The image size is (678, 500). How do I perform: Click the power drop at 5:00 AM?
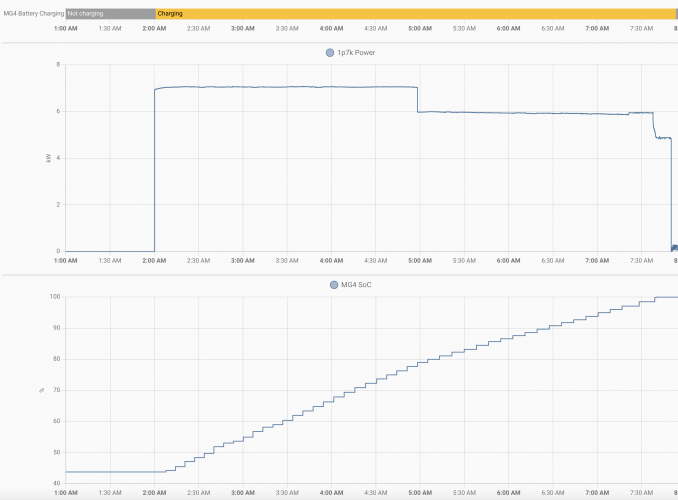point(417,99)
